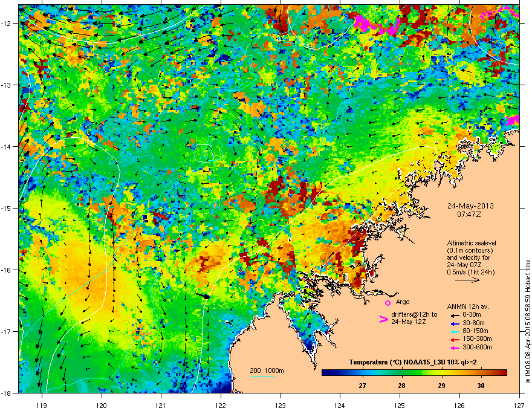This screenshot has width=532, height=411.
Task: Click the 300-600m depth legend label
Action: pyautogui.click(x=477, y=348)
